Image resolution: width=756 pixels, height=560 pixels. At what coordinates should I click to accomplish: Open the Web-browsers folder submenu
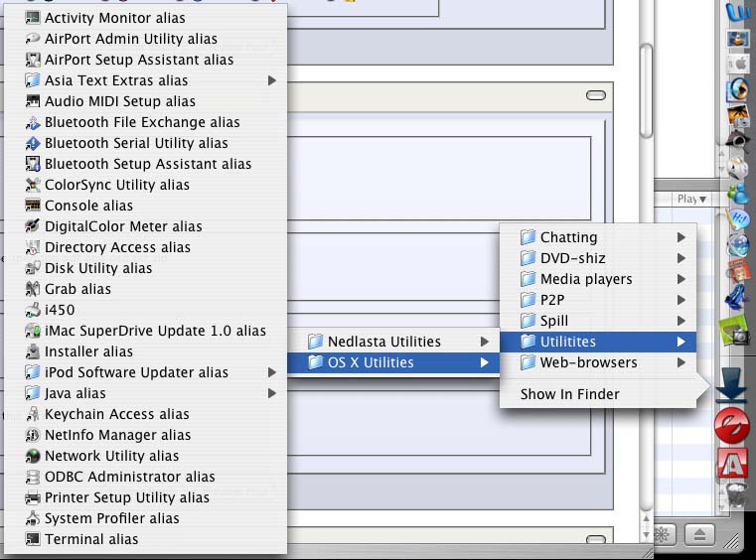(x=598, y=362)
